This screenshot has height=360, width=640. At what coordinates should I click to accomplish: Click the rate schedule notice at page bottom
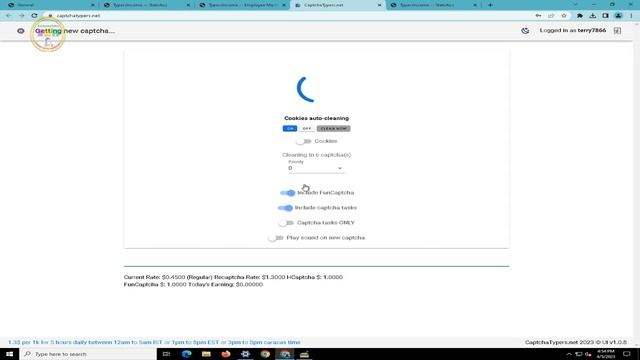point(155,342)
